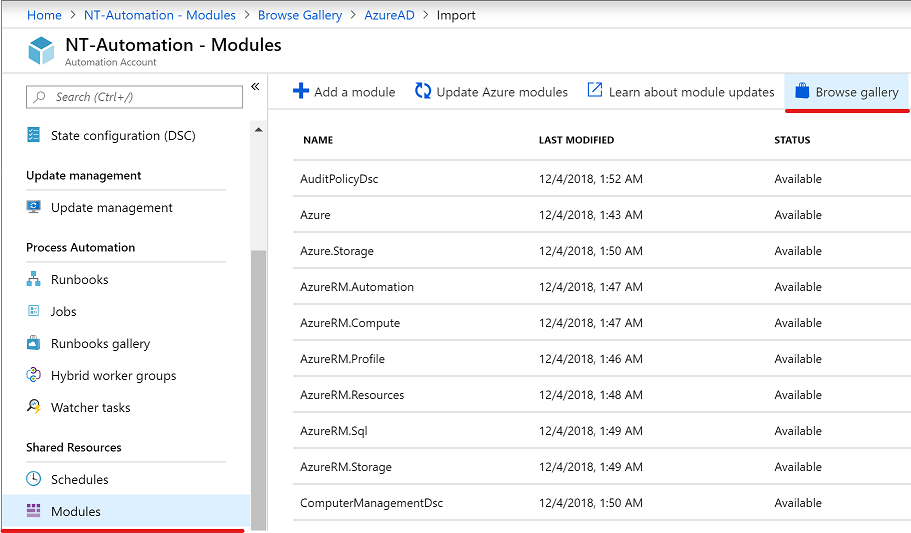Click Add a module button
The width and height of the screenshot is (911, 533).
pyautogui.click(x=344, y=92)
